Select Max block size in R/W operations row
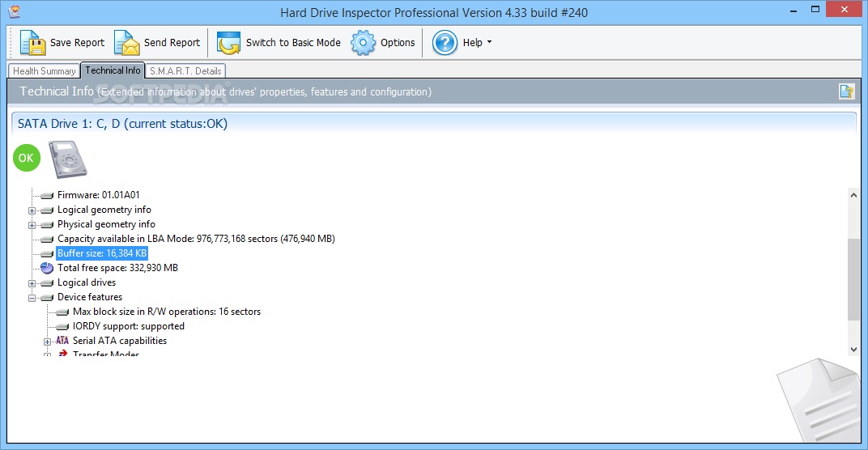 167,312
